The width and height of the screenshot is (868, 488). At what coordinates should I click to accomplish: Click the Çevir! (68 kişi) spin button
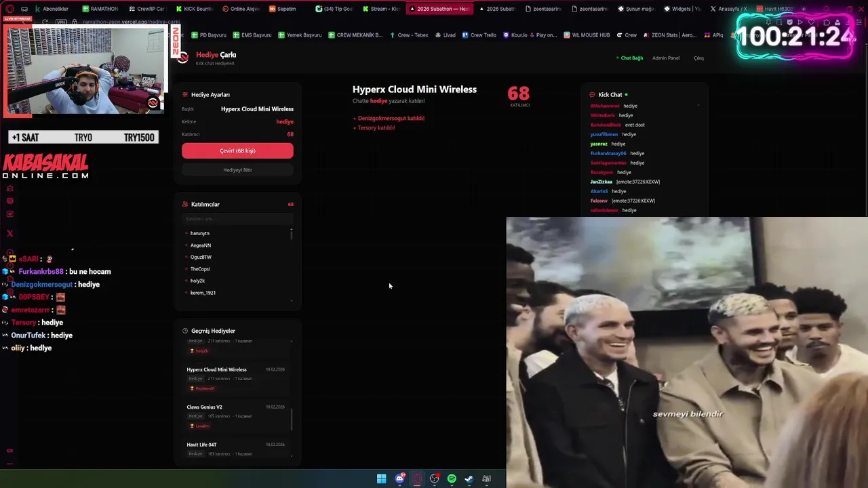(x=237, y=150)
